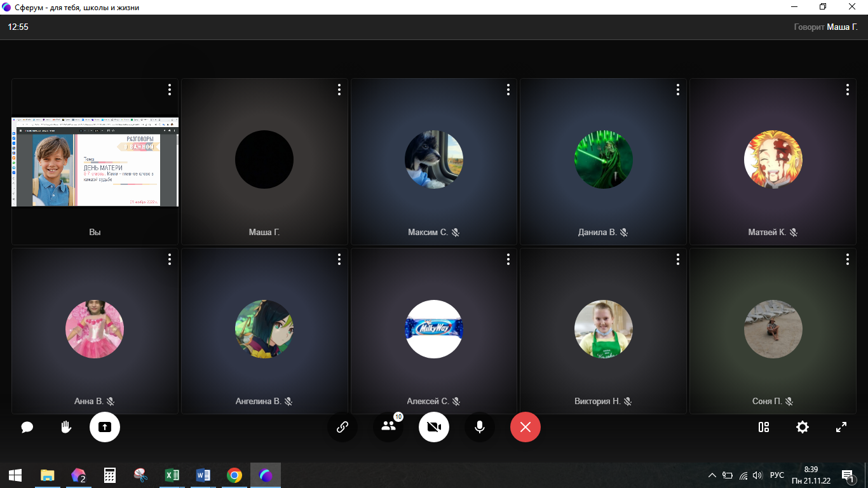Open the participants list with 10 badge
Screen dimensions: 868x488
point(388,427)
